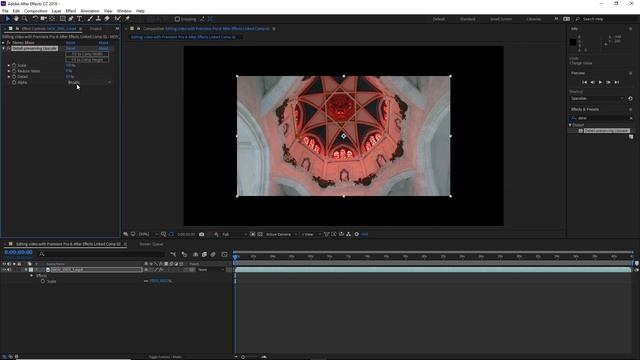
Task: Open the Effect menu
Action: click(71, 11)
